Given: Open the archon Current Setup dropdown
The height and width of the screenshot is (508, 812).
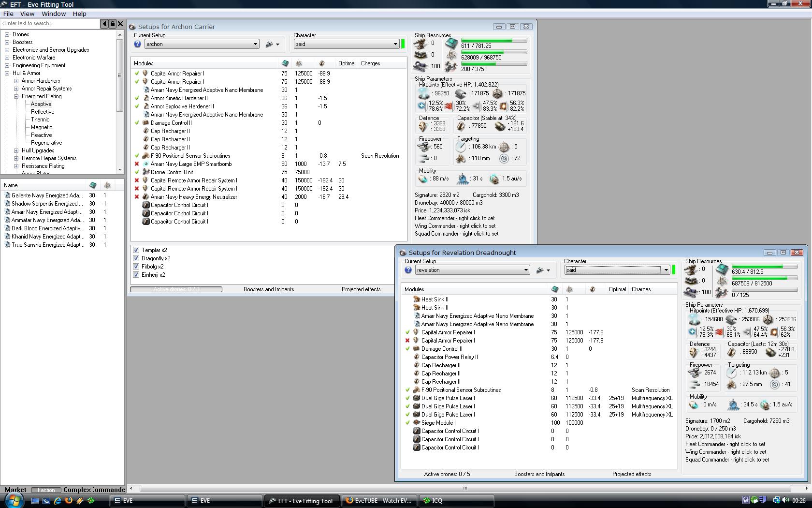Looking at the screenshot, I should 255,44.
